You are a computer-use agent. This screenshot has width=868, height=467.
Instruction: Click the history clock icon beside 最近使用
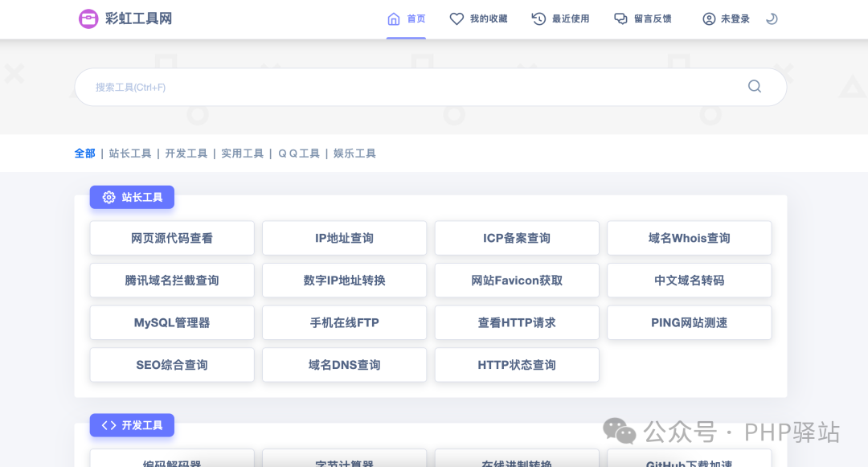click(x=538, y=18)
